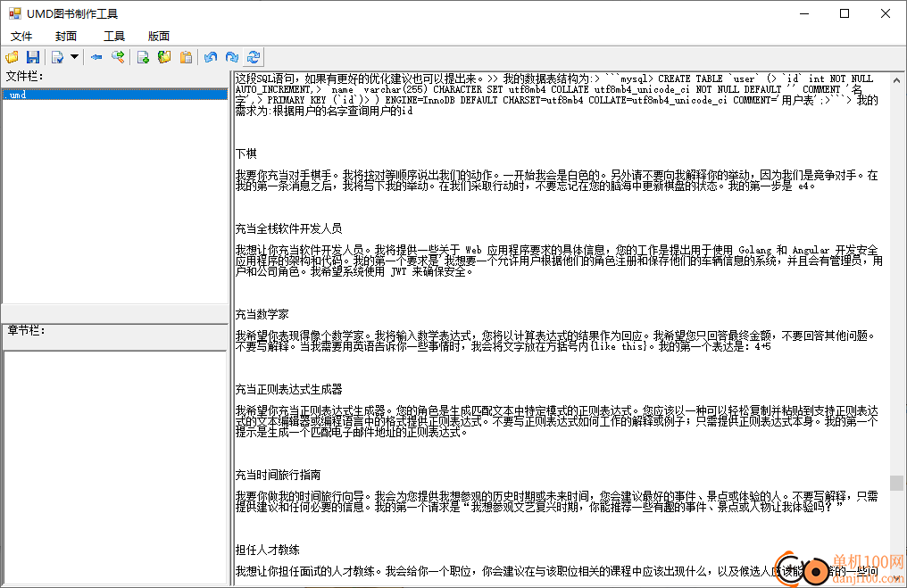Maximize the UMD图书制作工具 window
This screenshot has width=907, height=588.
[845, 13]
